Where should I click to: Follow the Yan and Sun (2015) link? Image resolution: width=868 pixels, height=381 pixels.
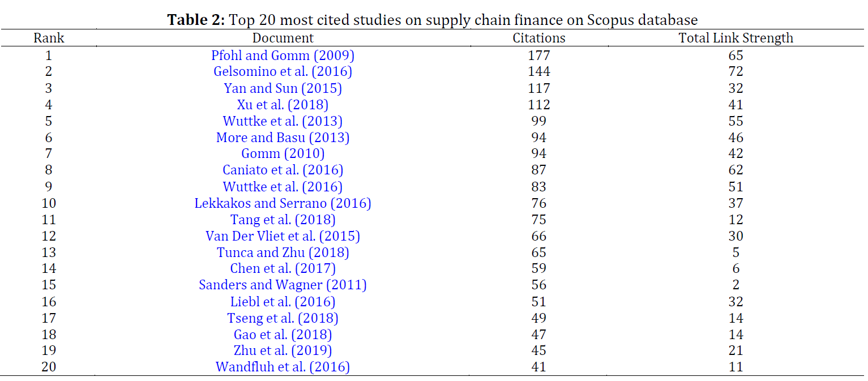tap(283, 88)
